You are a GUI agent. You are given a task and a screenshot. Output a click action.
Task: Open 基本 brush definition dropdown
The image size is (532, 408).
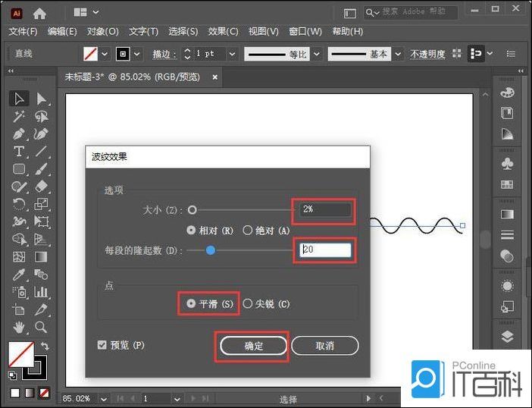click(x=399, y=54)
